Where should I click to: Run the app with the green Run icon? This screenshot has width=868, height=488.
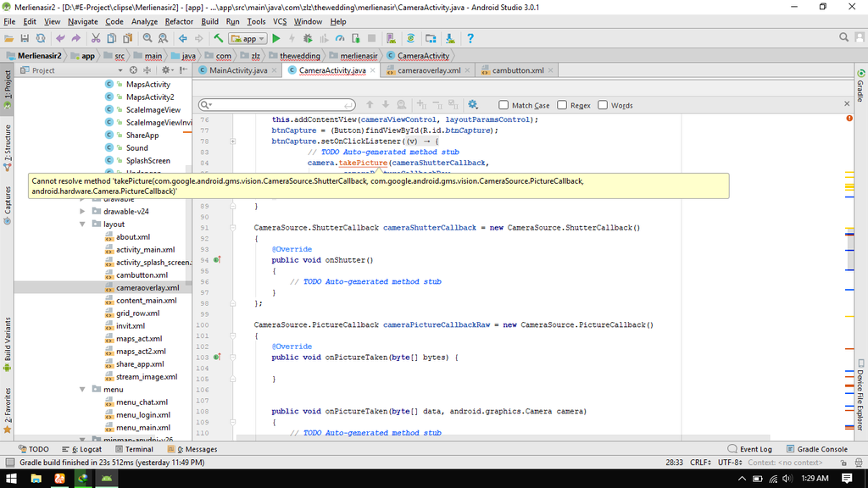pyautogui.click(x=277, y=37)
